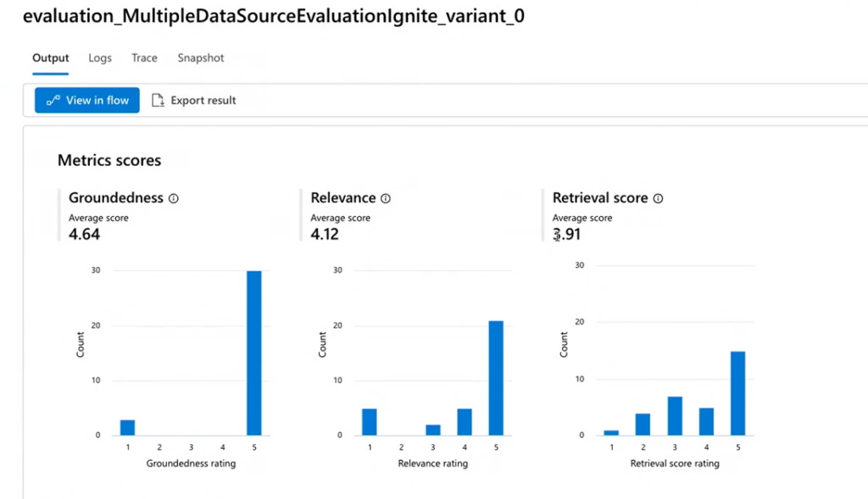Click the Retrieval score rating 4 bar
The width and height of the screenshot is (868, 499).
(x=706, y=422)
